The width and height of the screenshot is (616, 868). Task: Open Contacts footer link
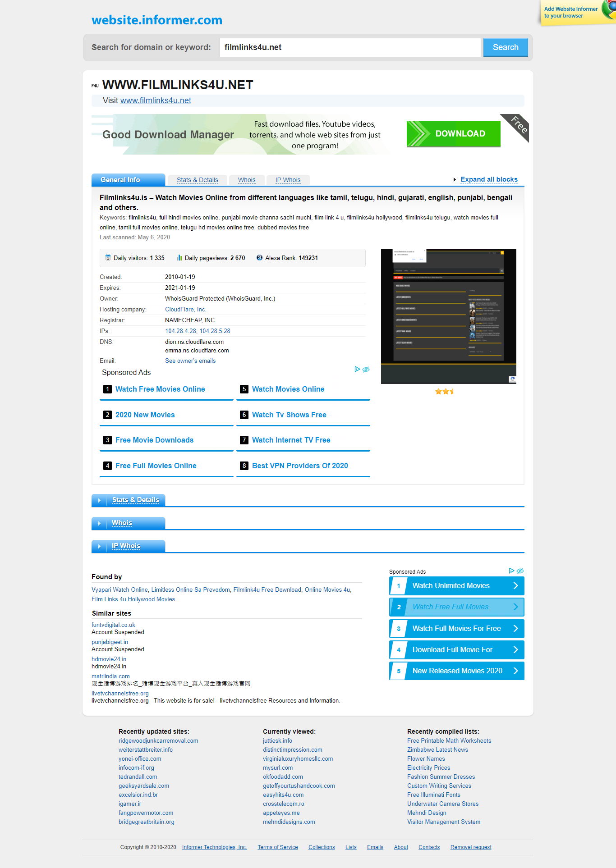pos(429,847)
